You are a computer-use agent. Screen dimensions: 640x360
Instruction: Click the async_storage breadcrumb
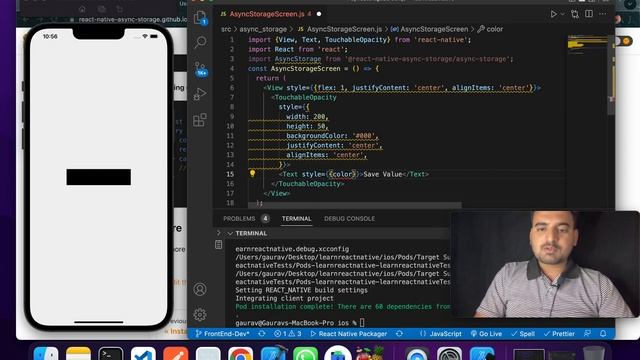click(x=263, y=29)
